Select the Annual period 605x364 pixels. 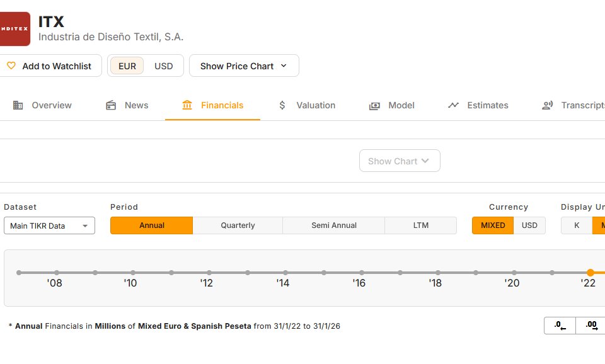point(152,225)
